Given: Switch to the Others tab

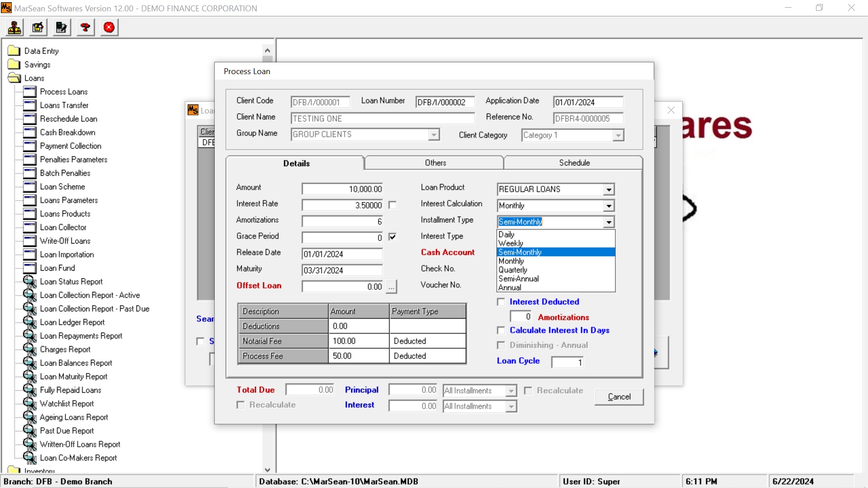Looking at the screenshot, I should click(435, 163).
